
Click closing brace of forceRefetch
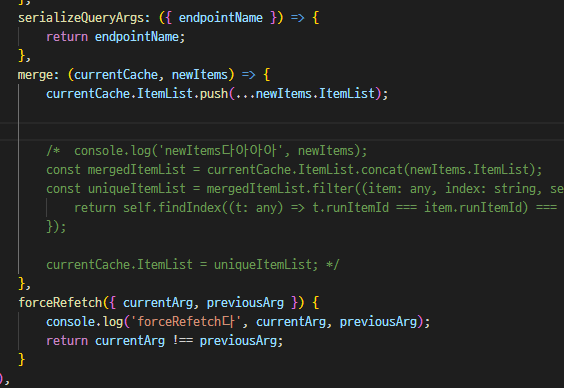coord(22,360)
